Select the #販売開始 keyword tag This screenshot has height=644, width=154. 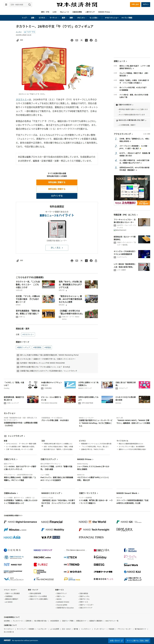point(37,347)
